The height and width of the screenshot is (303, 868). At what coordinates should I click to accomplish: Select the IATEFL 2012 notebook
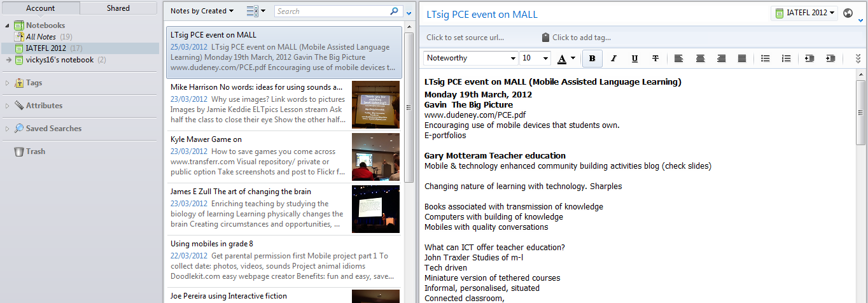point(45,48)
